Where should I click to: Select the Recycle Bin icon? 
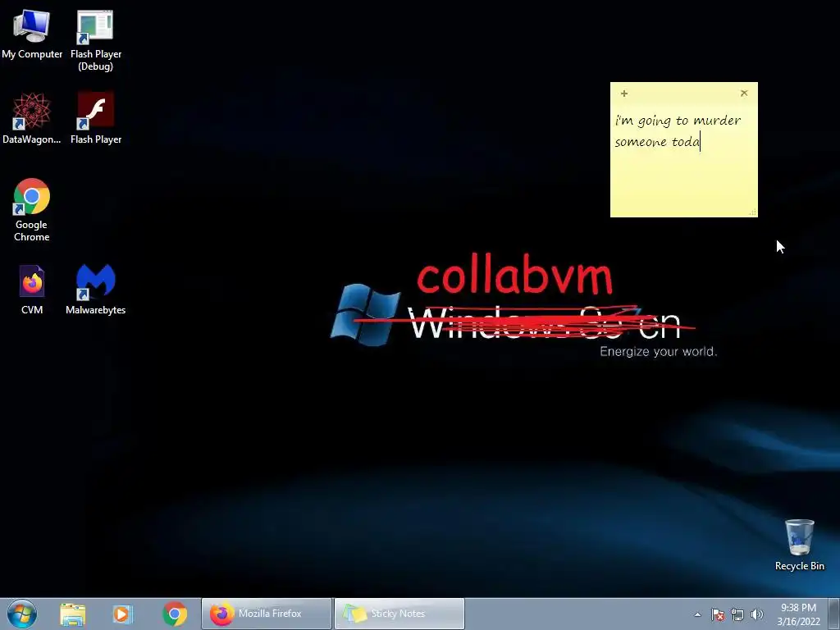point(799,545)
